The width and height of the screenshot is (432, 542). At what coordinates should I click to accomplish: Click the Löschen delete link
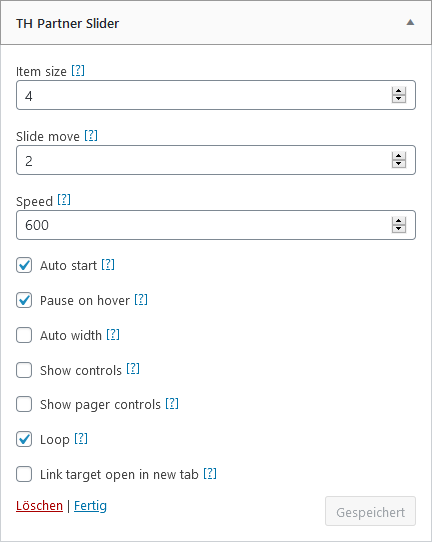tap(39, 506)
